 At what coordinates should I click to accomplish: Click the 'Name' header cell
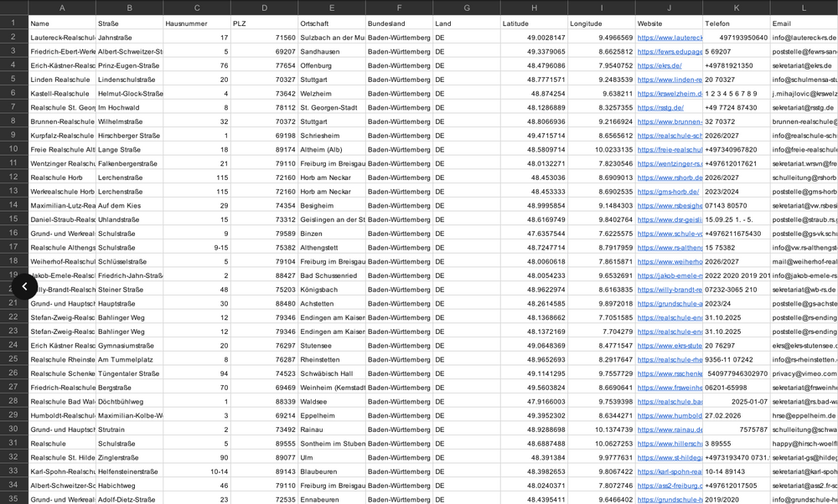62,23
